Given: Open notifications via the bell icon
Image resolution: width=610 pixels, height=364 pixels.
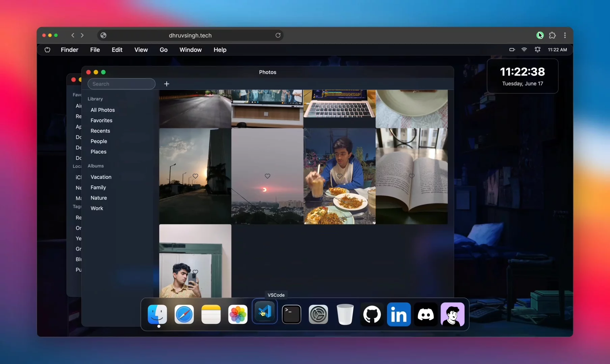Looking at the screenshot, I should pos(537,50).
